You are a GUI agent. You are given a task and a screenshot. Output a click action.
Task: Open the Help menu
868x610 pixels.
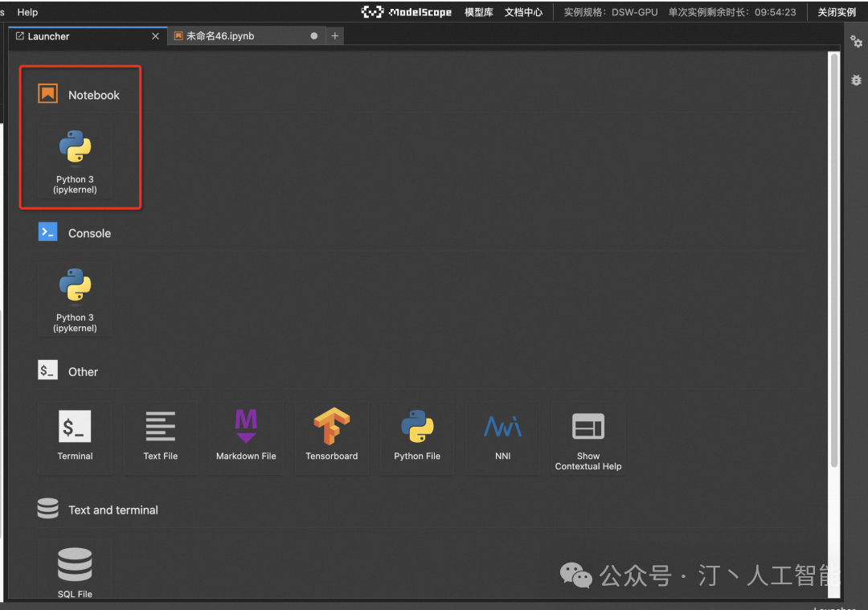(27, 12)
